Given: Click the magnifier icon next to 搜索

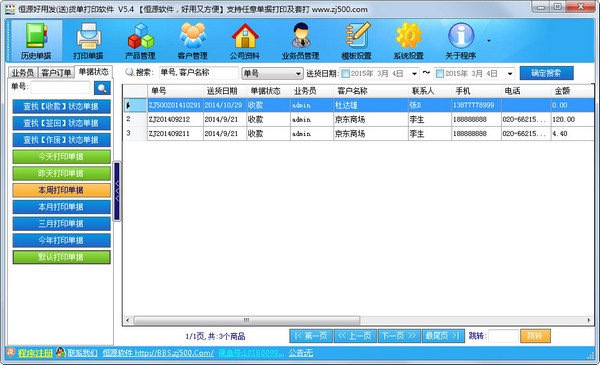Looking at the screenshot, I should (x=130, y=72).
